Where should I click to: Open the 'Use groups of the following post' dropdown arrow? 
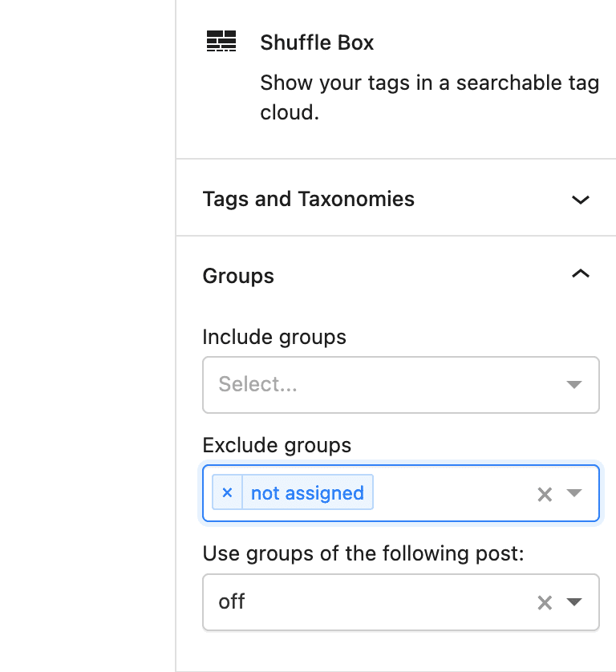pos(574,601)
